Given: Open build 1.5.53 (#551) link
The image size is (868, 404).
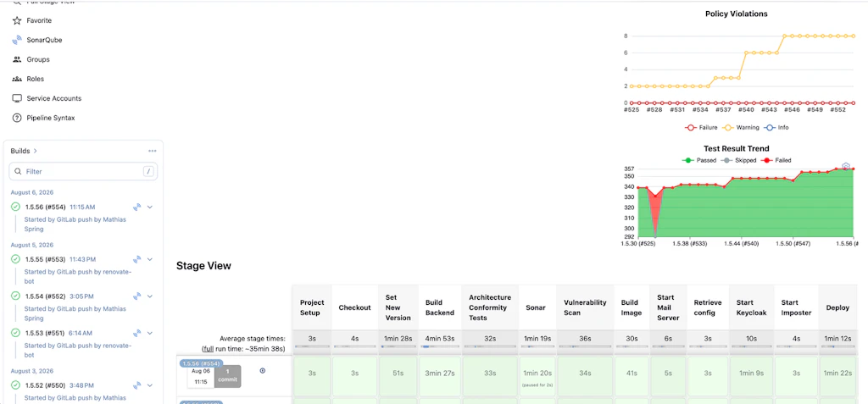Looking at the screenshot, I should (x=46, y=333).
